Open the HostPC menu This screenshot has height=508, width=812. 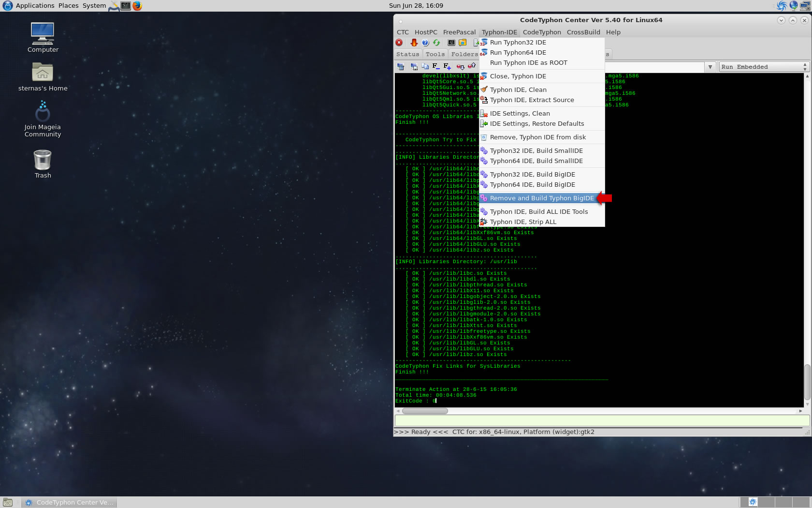(426, 32)
